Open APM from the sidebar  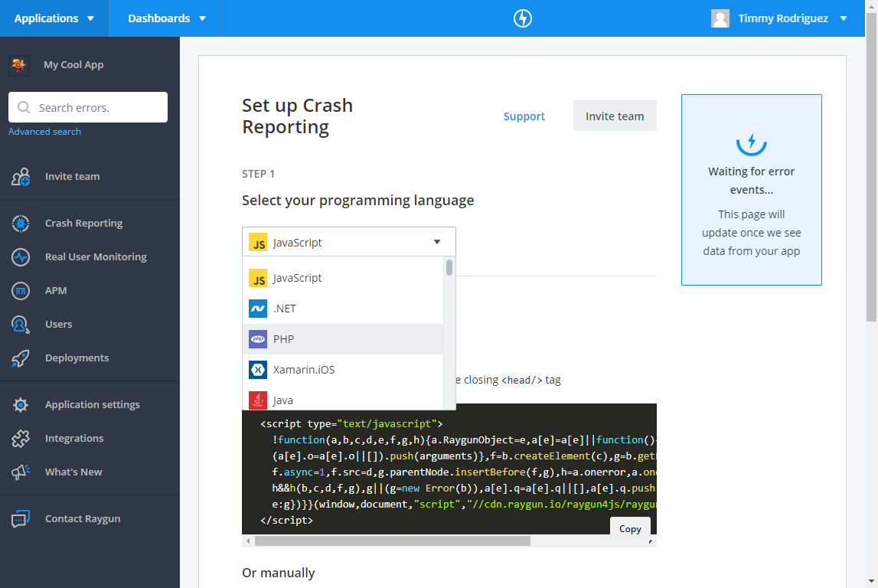click(x=90, y=291)
